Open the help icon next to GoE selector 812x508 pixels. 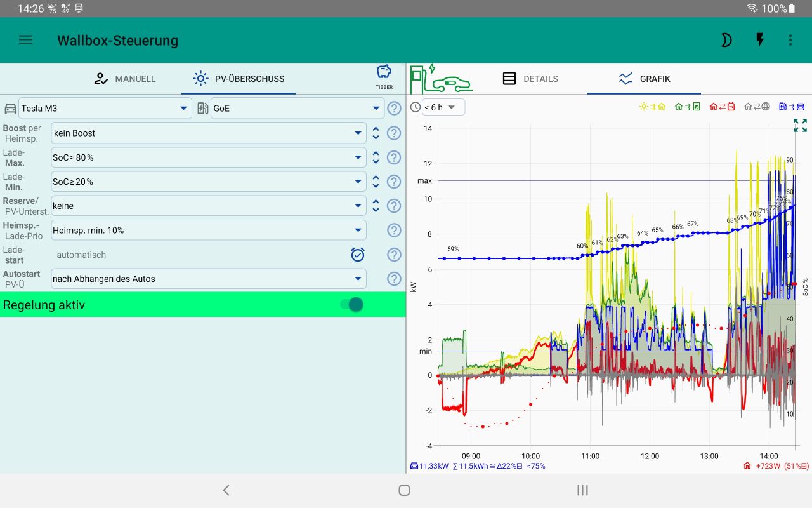(394, 108)
